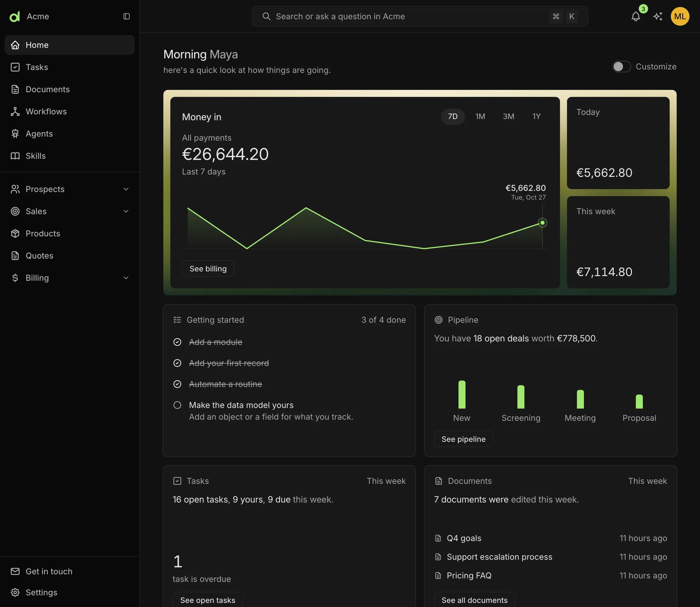Select the 1Y time range tab
Image resolution: width=700 pixels, height=607 pixels.
tap(536, 116)
